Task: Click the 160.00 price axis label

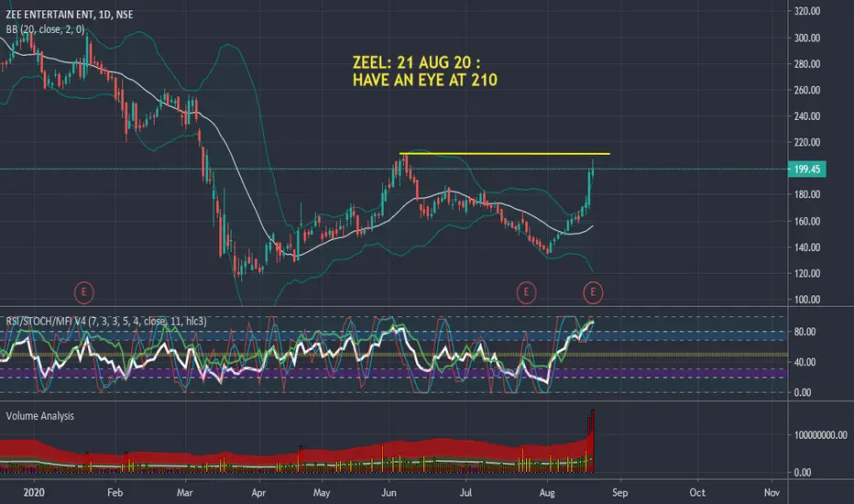Action: pyautogui.click(x=807, y=221)
